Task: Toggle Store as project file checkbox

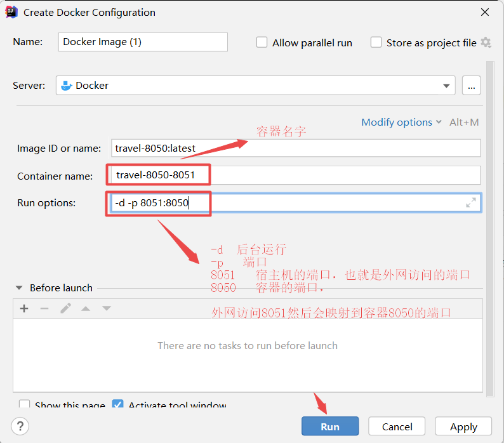Action: (x=376, y=42)
